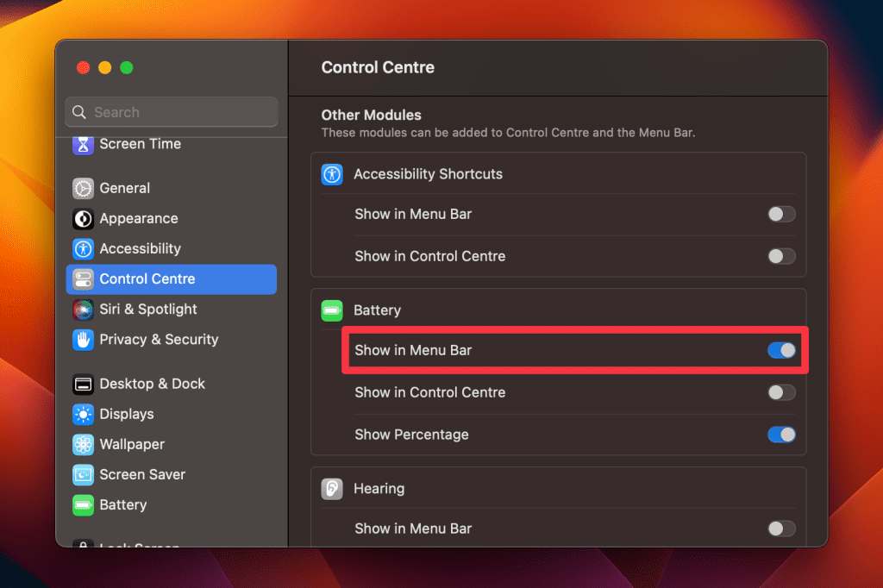Toggle Accessibility Shortcuts Show in Menu Bar
The width and height of the screenshot is (883, 588).
coord(781,214)
